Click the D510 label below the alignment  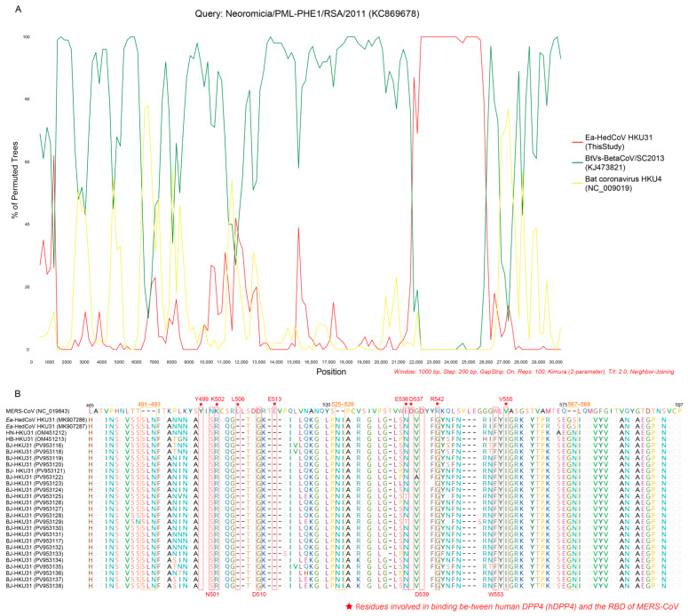[259, 595]
